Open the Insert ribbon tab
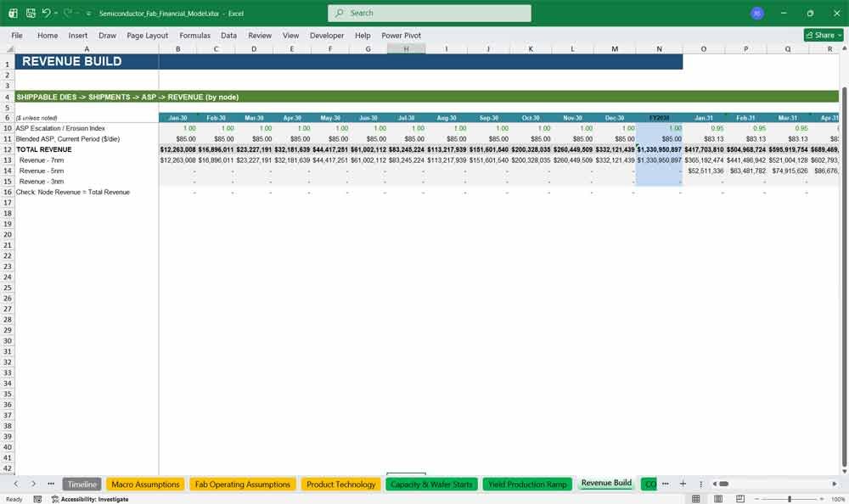849x504 pixels. pos(78,35)
